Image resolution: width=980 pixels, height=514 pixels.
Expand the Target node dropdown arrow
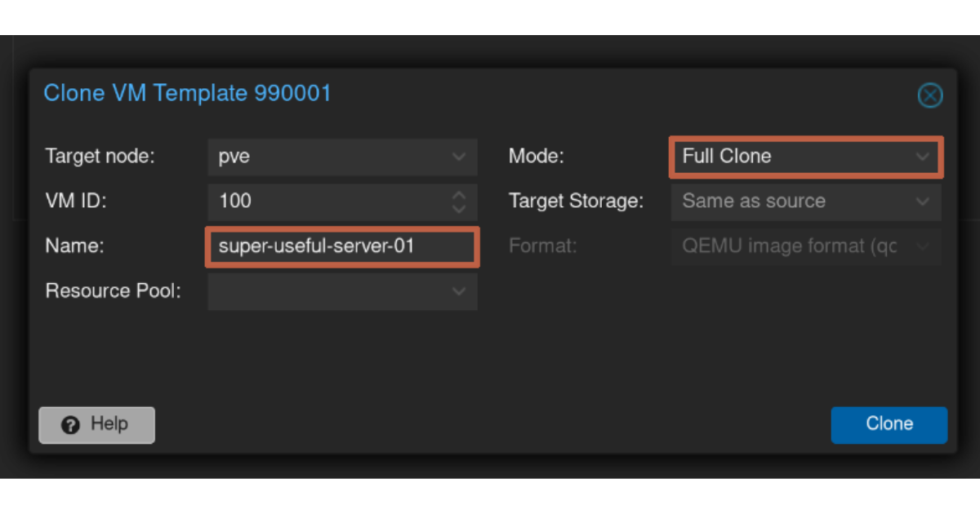coord(459,157)
